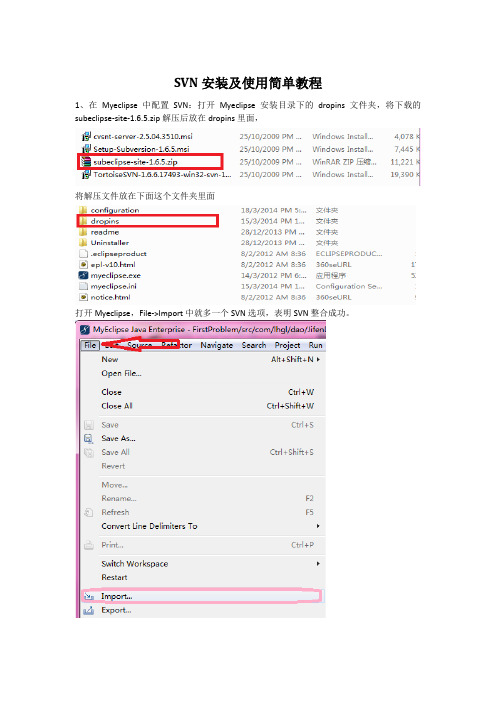The width and height of the screenshot is (496, 702).
Task: Click the cvsnt-server installer icon
Action: click(86, 137)
